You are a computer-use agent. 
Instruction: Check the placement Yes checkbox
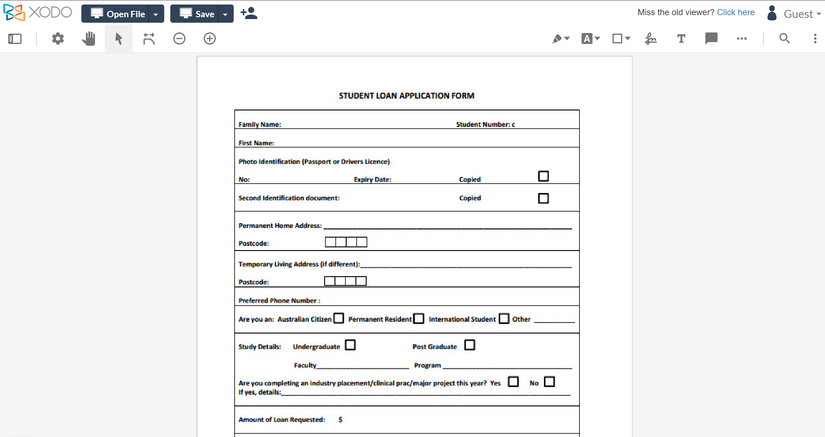[514, 382]
